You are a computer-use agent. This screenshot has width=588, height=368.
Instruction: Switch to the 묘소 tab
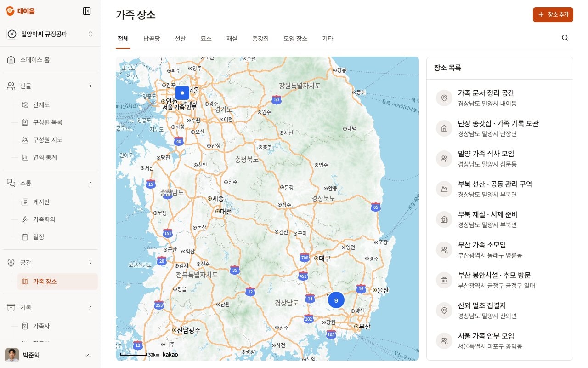click(x=206, y=39)
